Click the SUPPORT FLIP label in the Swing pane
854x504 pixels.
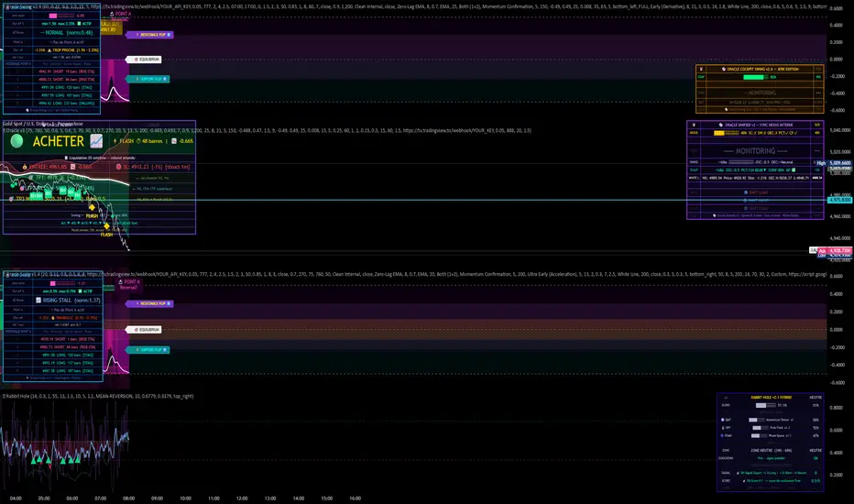148,79
